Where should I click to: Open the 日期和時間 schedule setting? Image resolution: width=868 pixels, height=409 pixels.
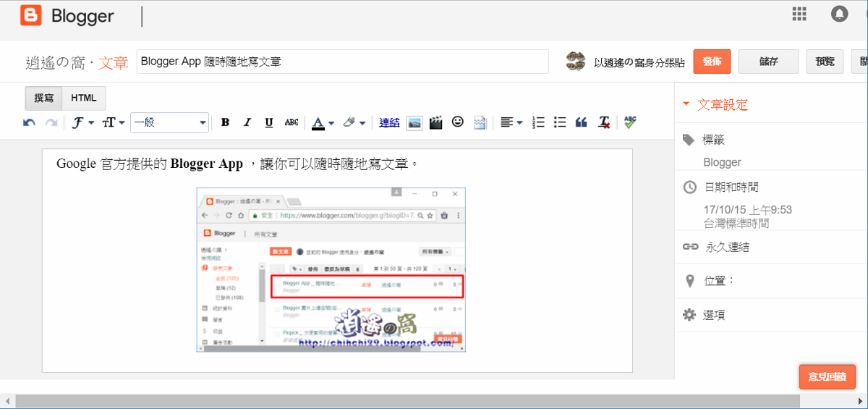click(732, 187)
